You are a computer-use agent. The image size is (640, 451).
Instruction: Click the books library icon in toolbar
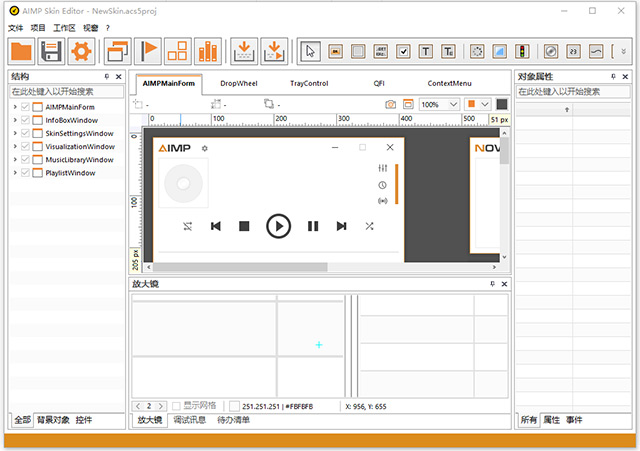[208, 51]
